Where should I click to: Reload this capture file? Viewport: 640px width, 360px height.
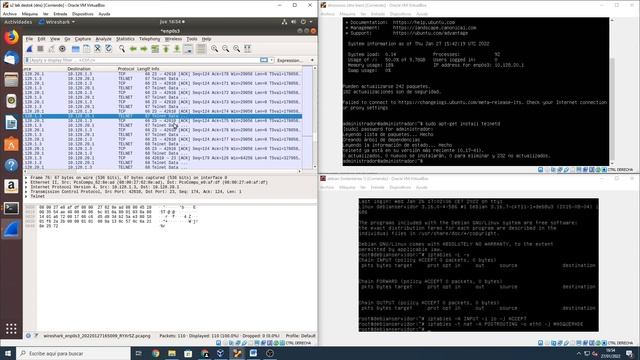click(109, 49)
